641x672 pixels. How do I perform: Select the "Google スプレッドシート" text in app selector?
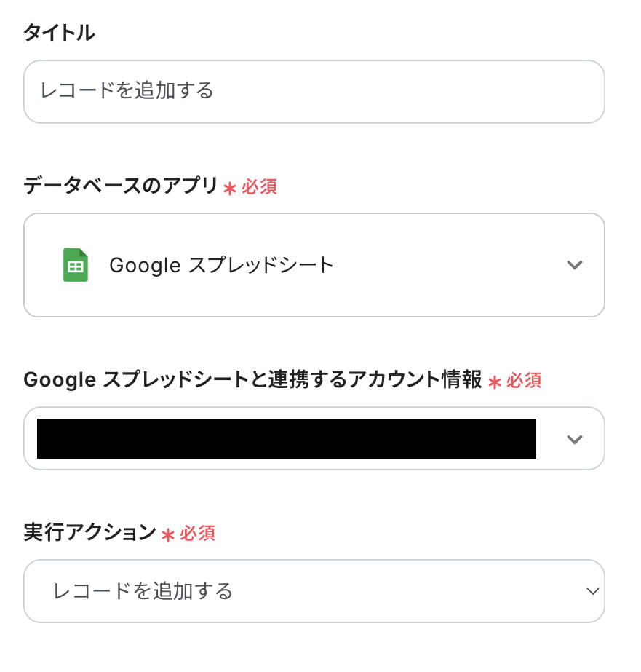pos(221,265)
